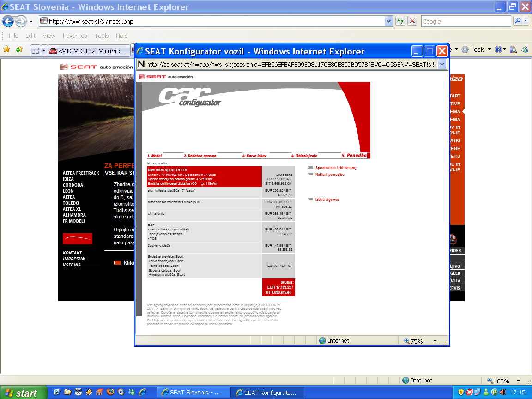Click the green Refresh button
Viewport: 532px width, 399px height.
(400, 21)
